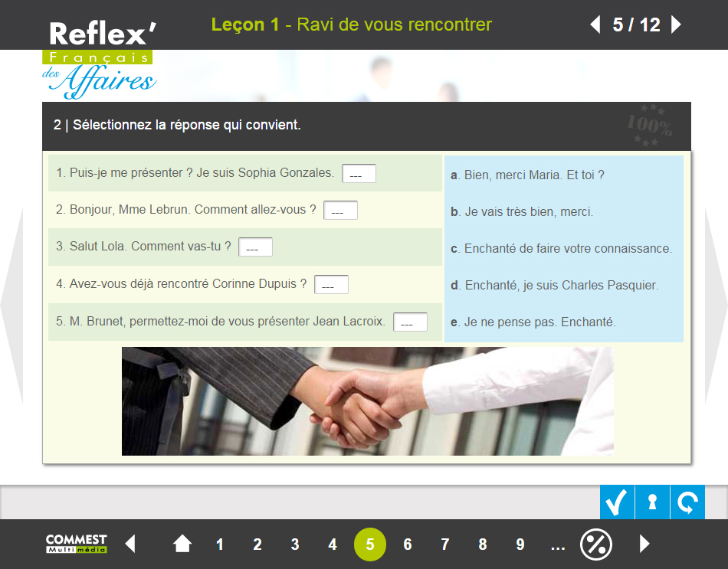Open answer dropdown for Comment allez-vous question
The height and width of the screenshot is (569, 728).
pyautogui.click(x=340, y=211)
